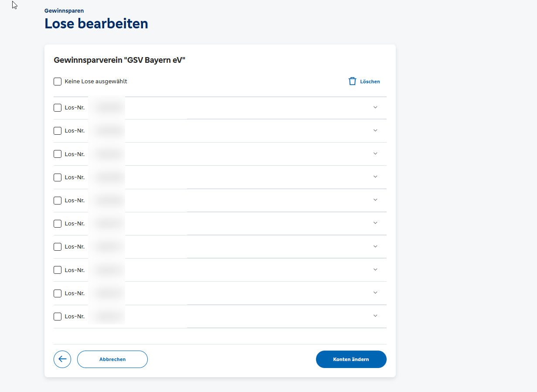
Task: Select the Löschen action label
Action: point(369,81)
